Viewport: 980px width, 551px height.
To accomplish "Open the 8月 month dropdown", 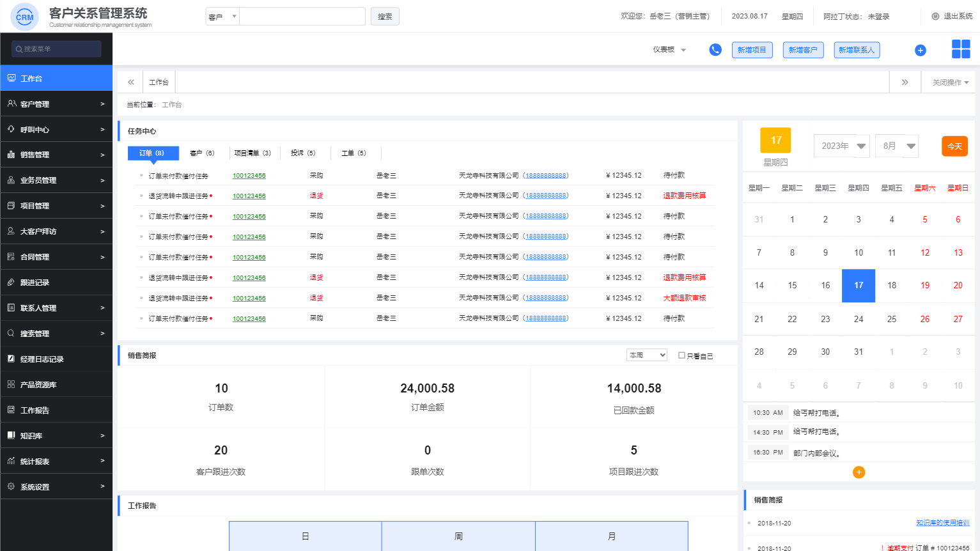I will 897,146.
